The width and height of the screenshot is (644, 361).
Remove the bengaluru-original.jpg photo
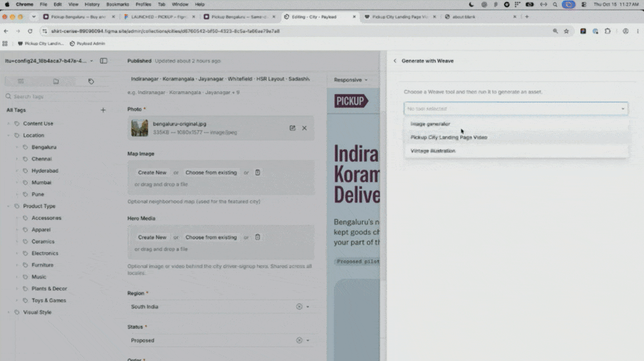pyautogui.click(x=304, y=128)
